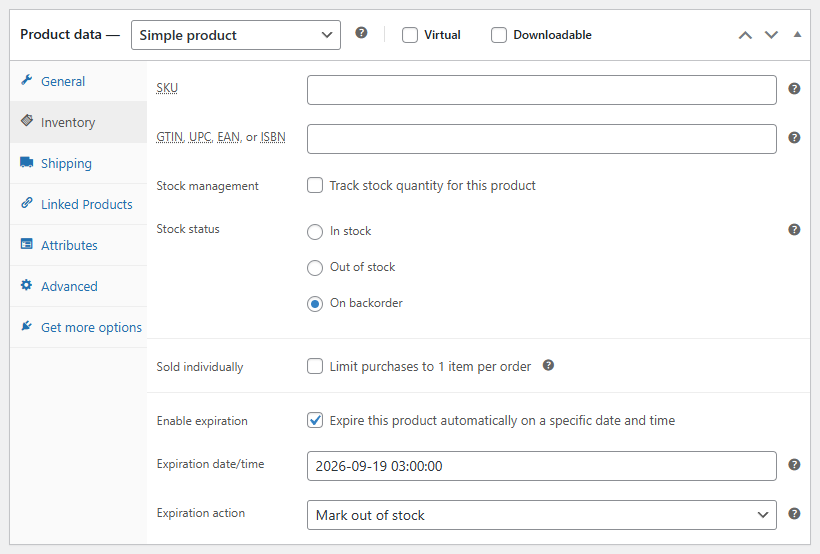820x554 pixels.
Task: Click the Expiration date/time field
Action: point(542,466)
